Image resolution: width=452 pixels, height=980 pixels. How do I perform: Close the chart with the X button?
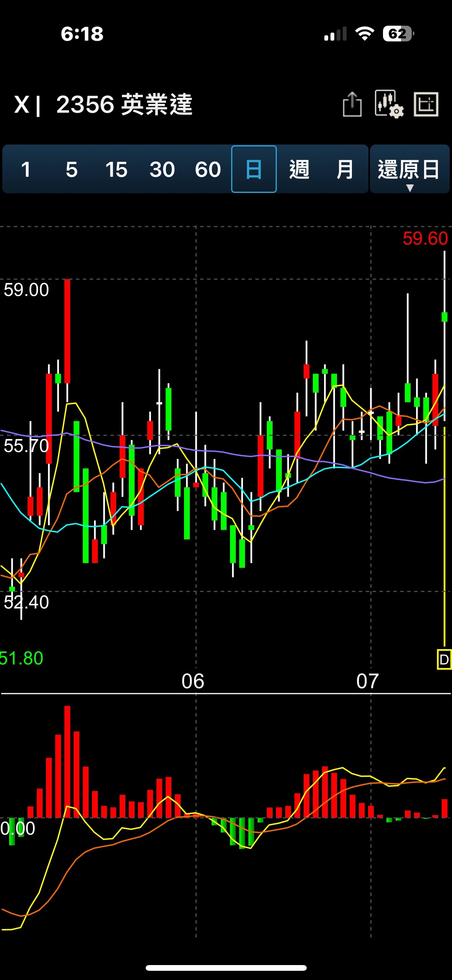(x=22, y=105)
